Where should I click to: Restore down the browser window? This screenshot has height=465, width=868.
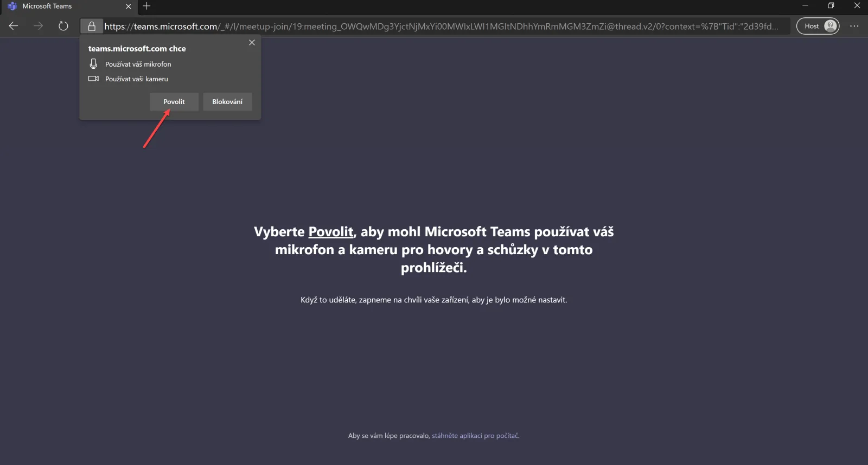coord(831,6)
